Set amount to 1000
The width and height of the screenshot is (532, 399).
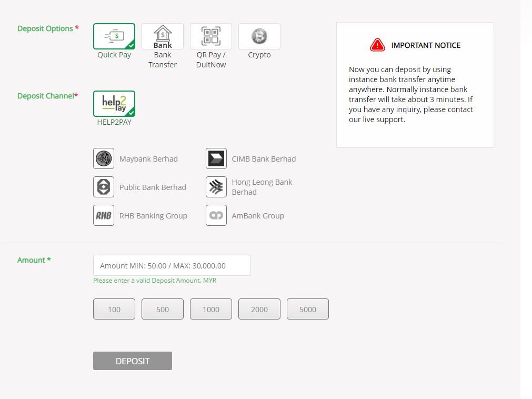click(x=211, y=309)
